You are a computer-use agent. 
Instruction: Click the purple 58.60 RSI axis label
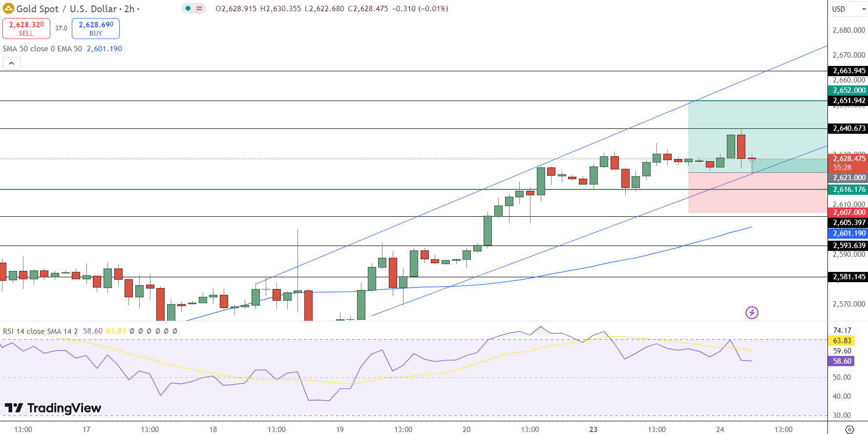point(842,361)
